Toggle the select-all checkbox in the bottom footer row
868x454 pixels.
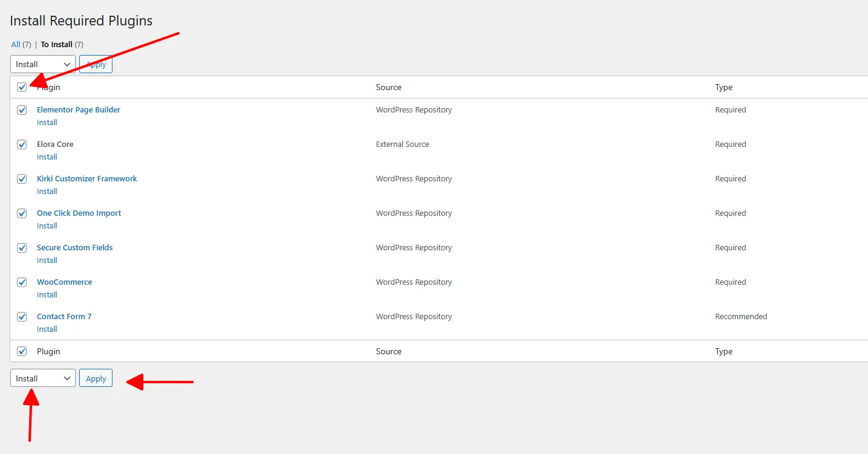coord(22,351)
